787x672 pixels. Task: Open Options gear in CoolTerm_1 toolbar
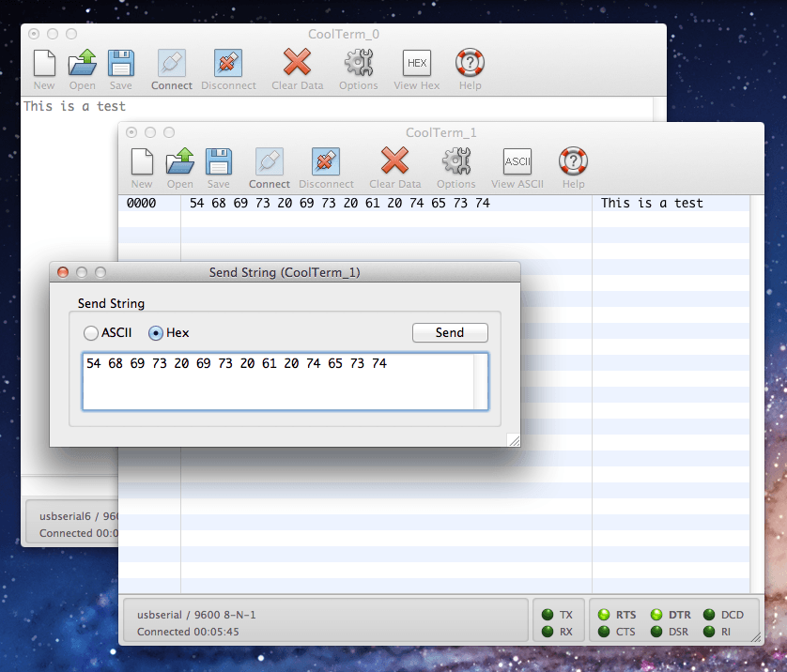click(x=456, y=161)
